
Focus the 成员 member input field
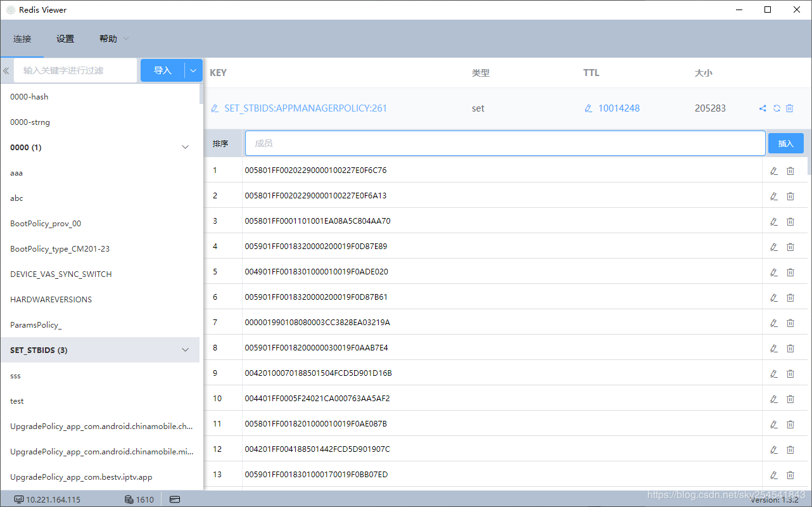(x=505, y=143)
